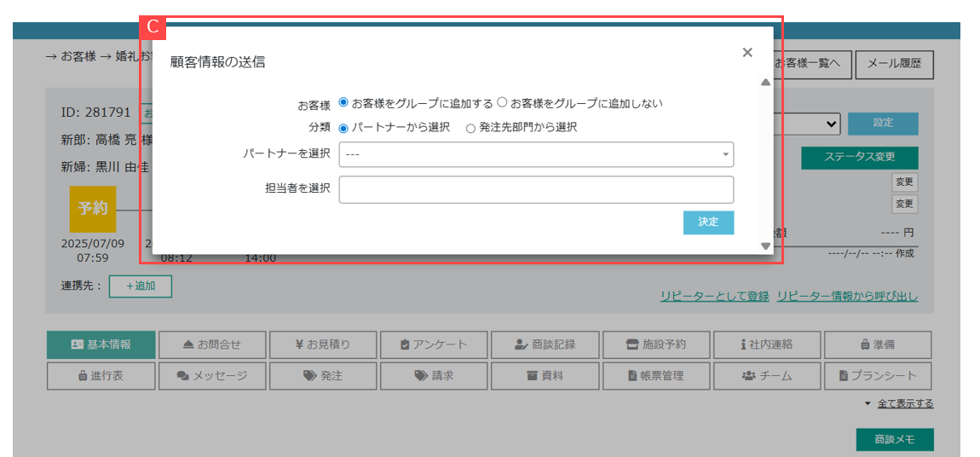Screen dimensions: 980x457
Task: Click the 担当者を選択 input field
Action: tap(536, 189)
